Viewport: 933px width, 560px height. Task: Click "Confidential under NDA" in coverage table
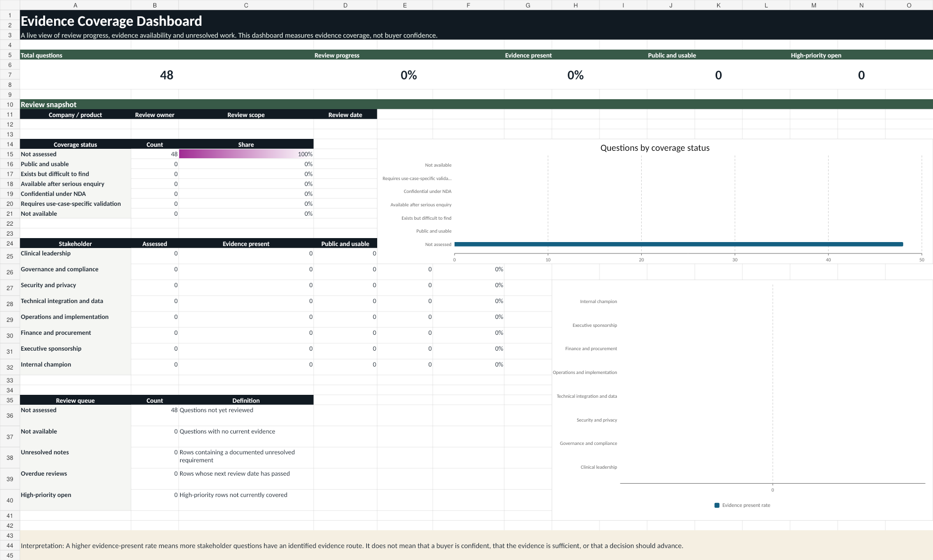click(75, 194)
